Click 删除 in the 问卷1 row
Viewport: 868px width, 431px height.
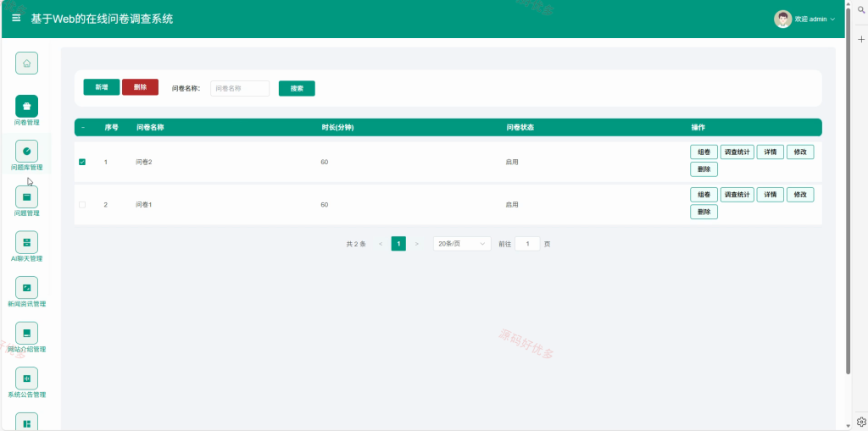(704, 212)
